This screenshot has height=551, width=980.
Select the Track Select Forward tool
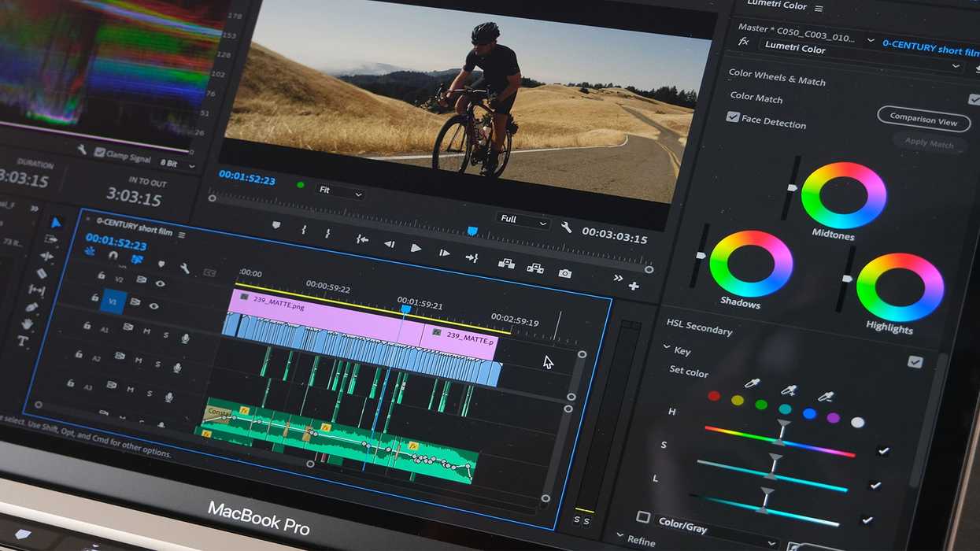pos(51,239)
